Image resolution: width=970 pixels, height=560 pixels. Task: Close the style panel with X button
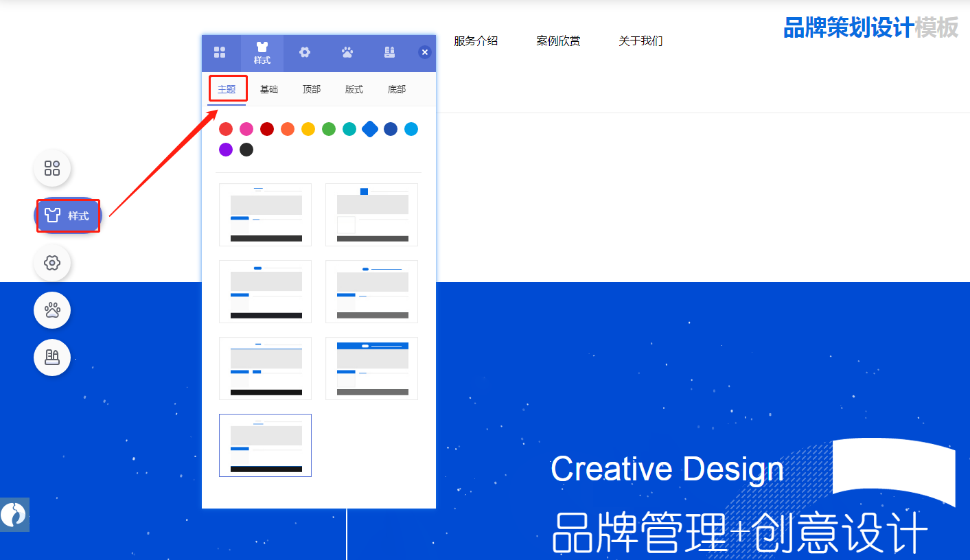(x=425, y=52)
